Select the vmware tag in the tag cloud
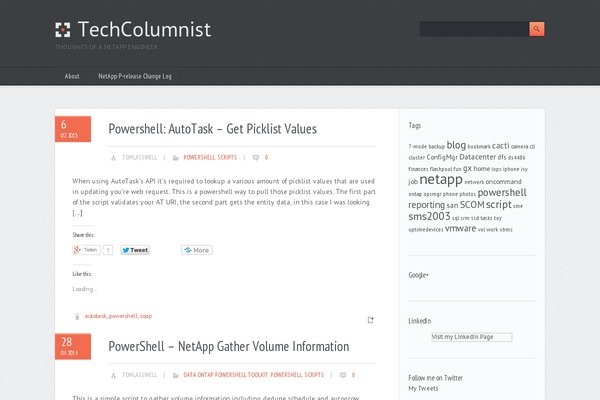The image size is (600, 400). 460,229
